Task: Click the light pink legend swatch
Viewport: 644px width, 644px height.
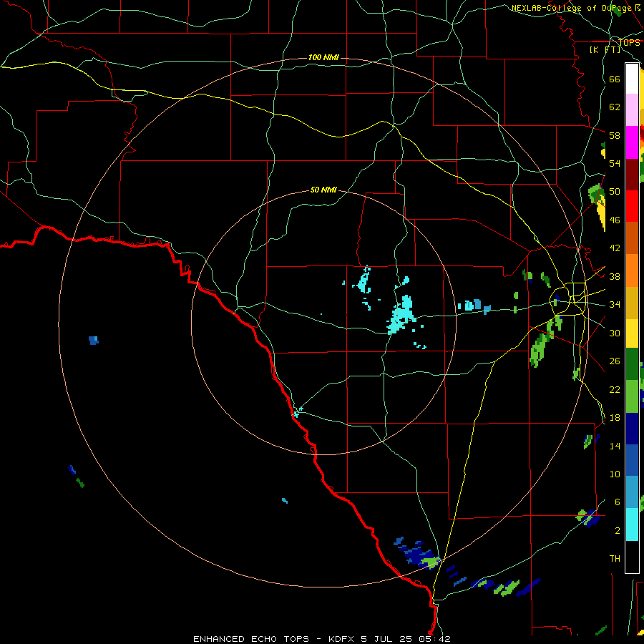Action: click(x=632, y=110)
